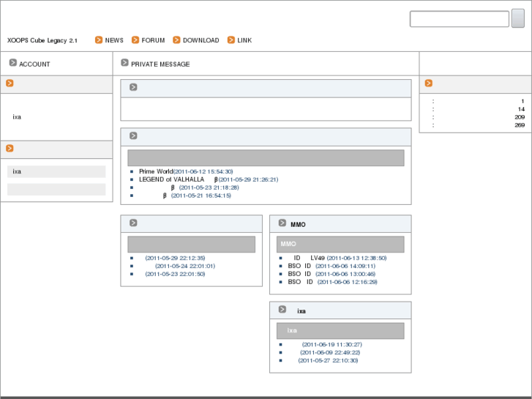This screenshot has height=399, width=532.
Task: Click the search text field
Action: tap(459, 19)
